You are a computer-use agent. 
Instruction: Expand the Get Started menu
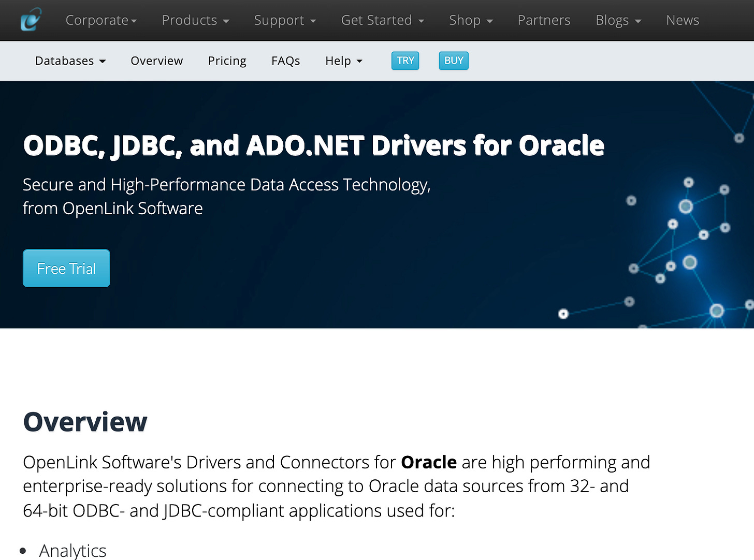click(382, 20)
